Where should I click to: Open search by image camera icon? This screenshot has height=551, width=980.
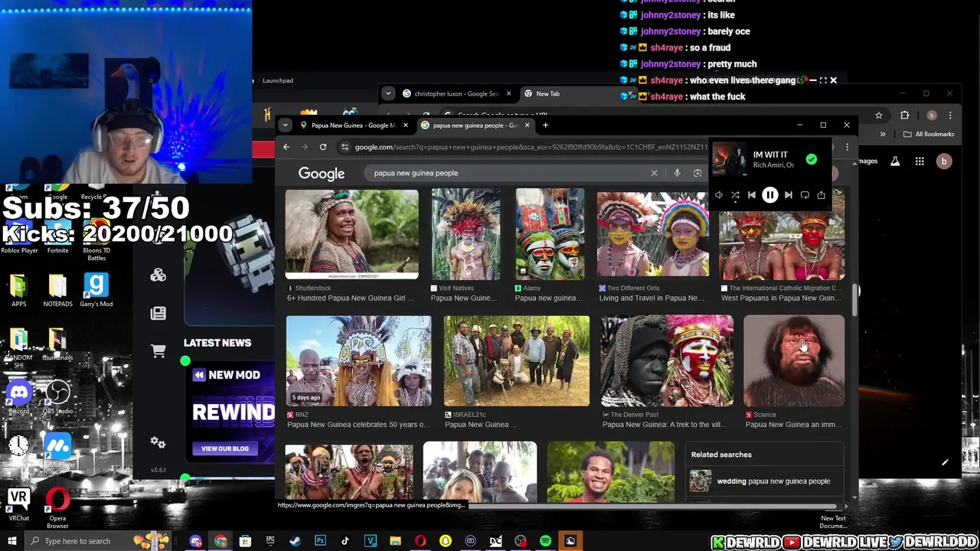tap(697, 173)
